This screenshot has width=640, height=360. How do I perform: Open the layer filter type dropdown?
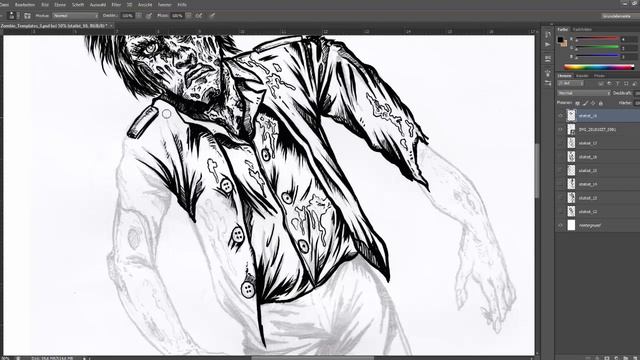click(x=571, y=84)
